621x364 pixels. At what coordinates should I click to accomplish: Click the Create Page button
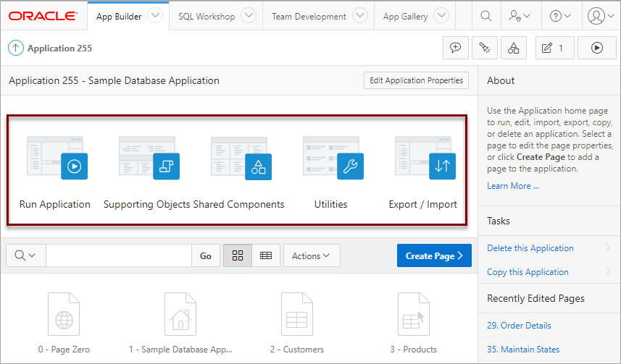pos(434,255)
